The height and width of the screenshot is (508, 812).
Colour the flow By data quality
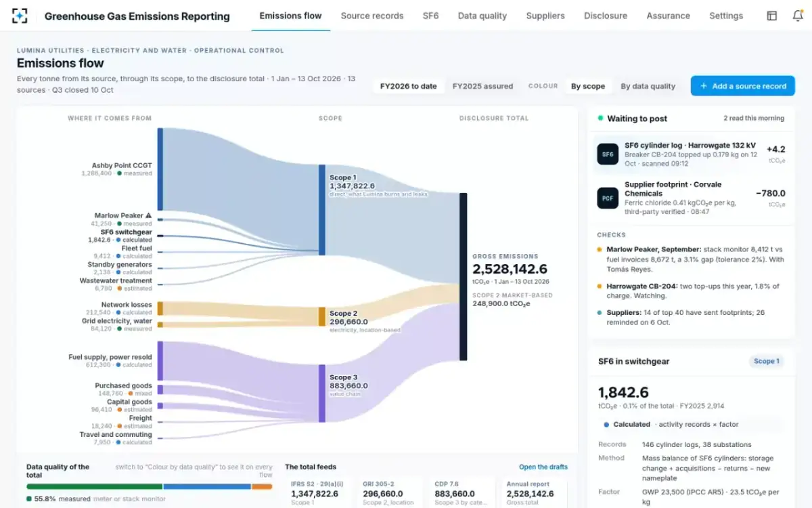coord(648,86)
